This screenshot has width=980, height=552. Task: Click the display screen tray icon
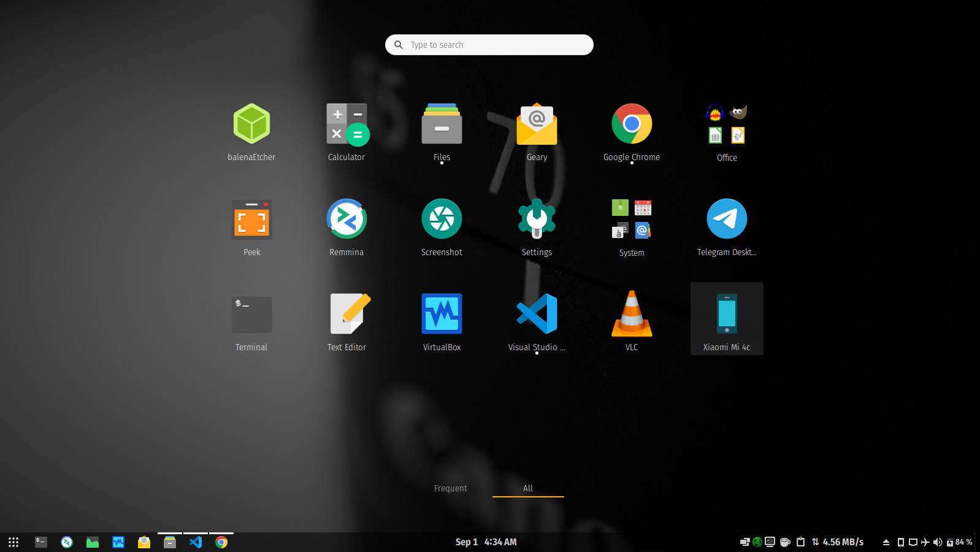pos(913,542)
